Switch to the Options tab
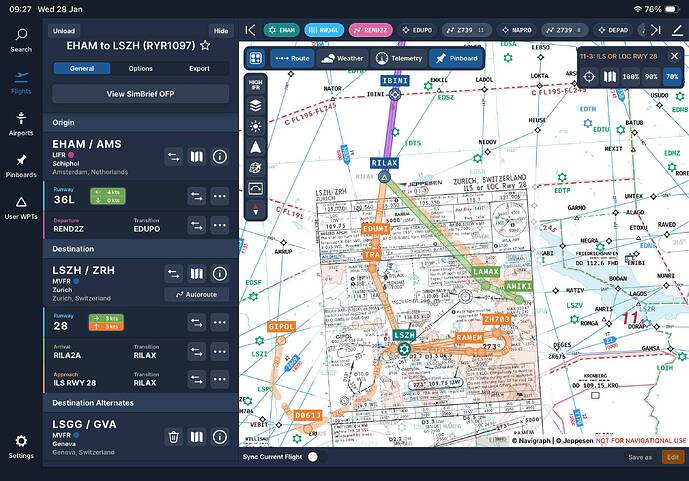 pyautogui.click(x=141, y=68)
